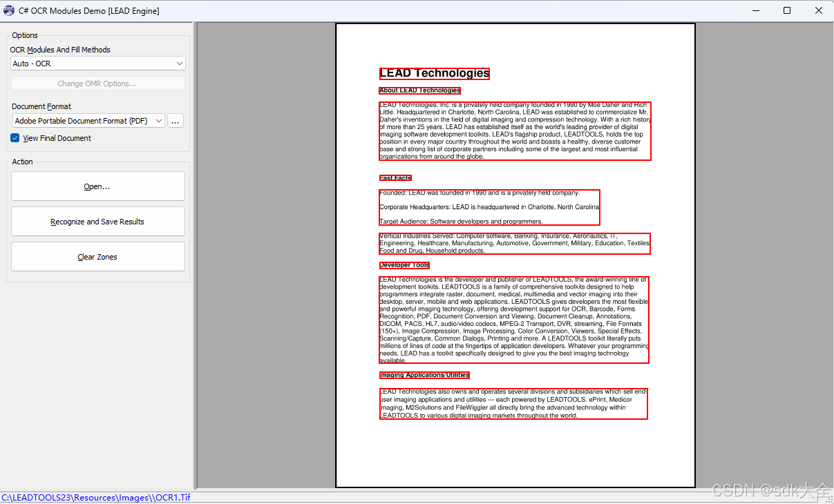Close the OCR Modules Demo window
This screenshot has height=504, width=834.
pos(819,10)
